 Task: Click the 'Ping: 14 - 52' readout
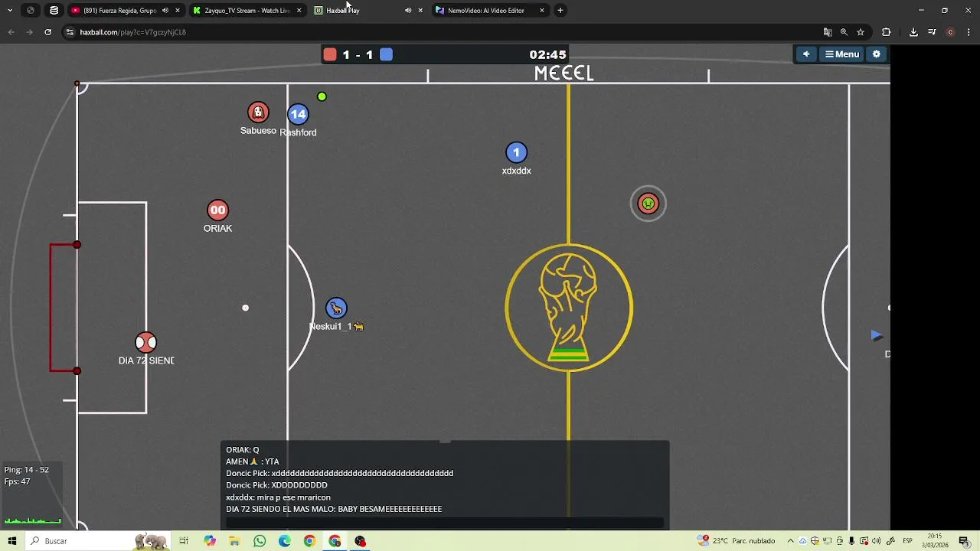[27, 470]
